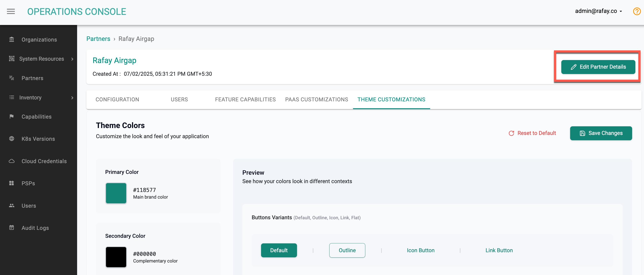Select the Theme Customizations tab
Image resolution: width=644 pixels, height=275 pixels.
(x=391, y=99)
